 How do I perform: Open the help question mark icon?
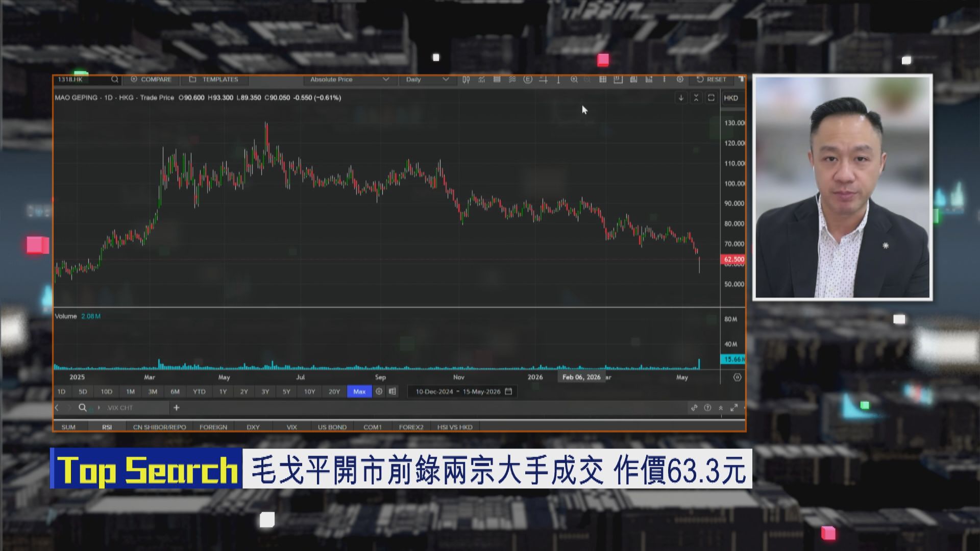[707, 408]
